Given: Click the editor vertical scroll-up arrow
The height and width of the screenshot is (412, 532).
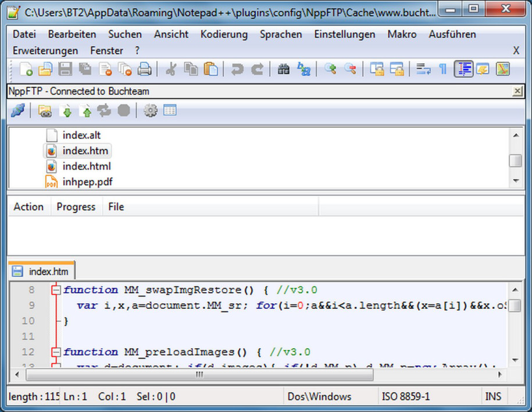Looking at the screenshot, I should [x=515, y=290].
